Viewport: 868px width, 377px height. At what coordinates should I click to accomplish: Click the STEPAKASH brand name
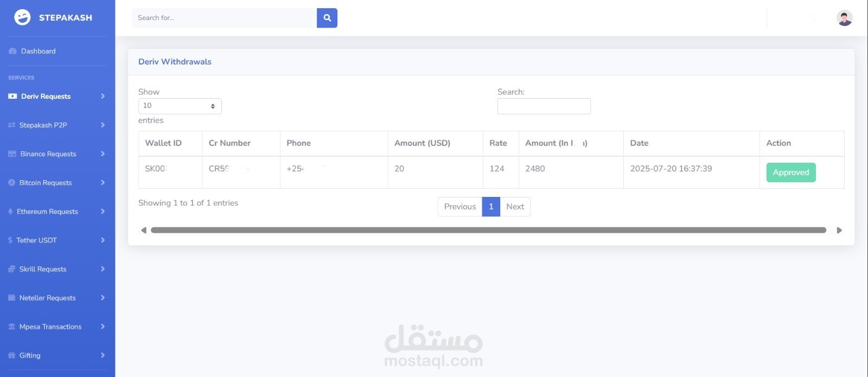coord(66,17)
